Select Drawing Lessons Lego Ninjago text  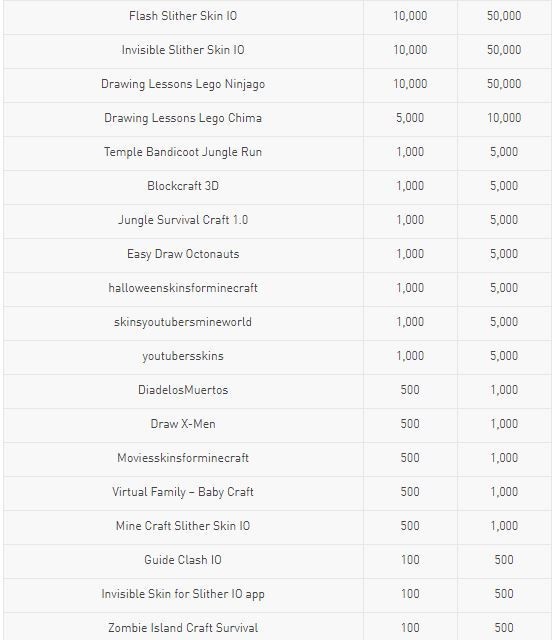[183, 84]
